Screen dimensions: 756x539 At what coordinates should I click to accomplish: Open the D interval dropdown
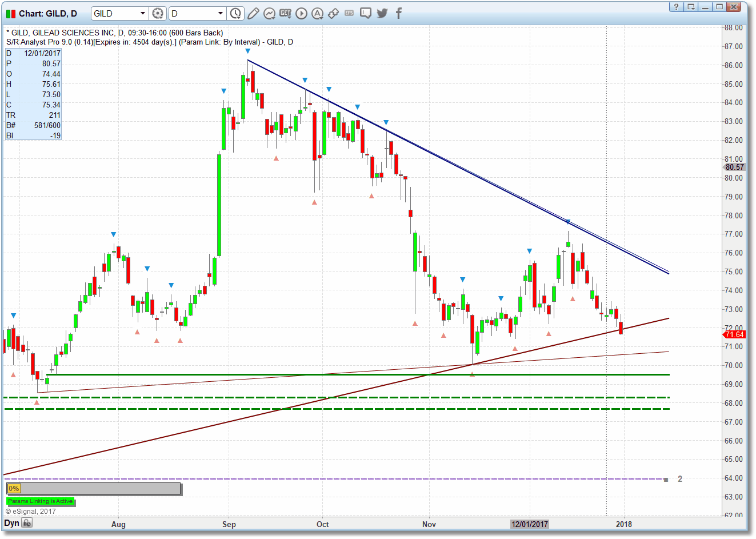tap(220, 13)
